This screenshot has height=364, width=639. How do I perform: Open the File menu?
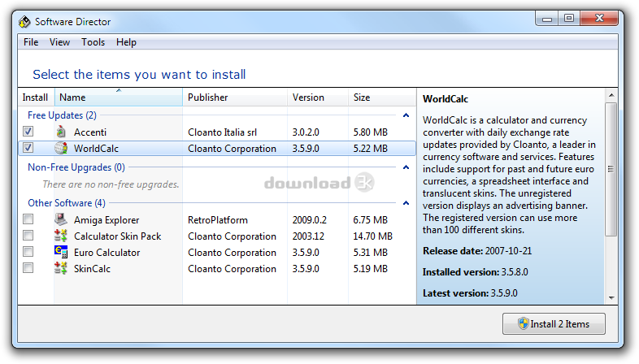click(31, 42)
